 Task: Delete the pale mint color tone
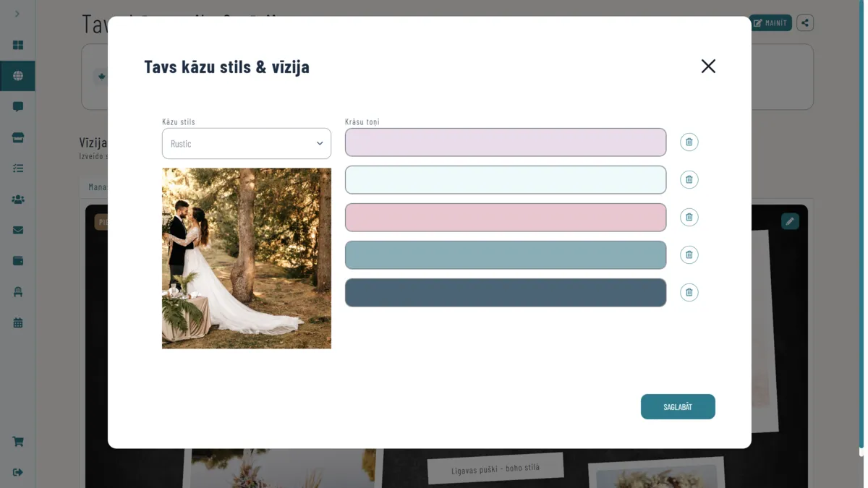(x=689, y=180)
